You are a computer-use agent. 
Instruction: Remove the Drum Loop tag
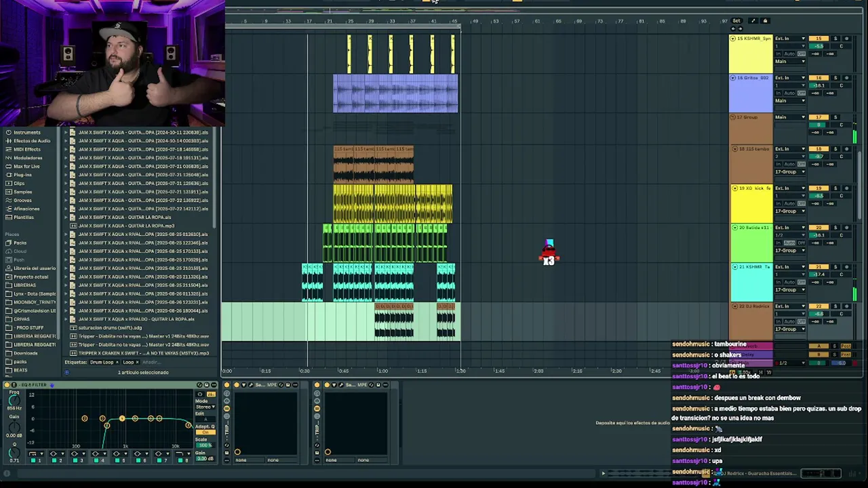coord(117,362)
